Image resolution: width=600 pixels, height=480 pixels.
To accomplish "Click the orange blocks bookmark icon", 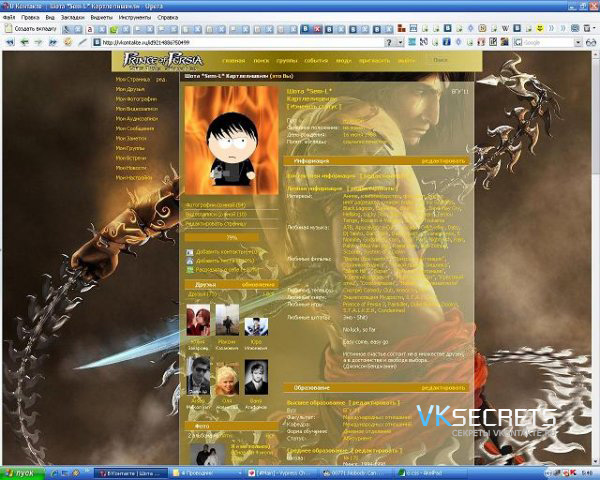I will [x=401, y=28].
